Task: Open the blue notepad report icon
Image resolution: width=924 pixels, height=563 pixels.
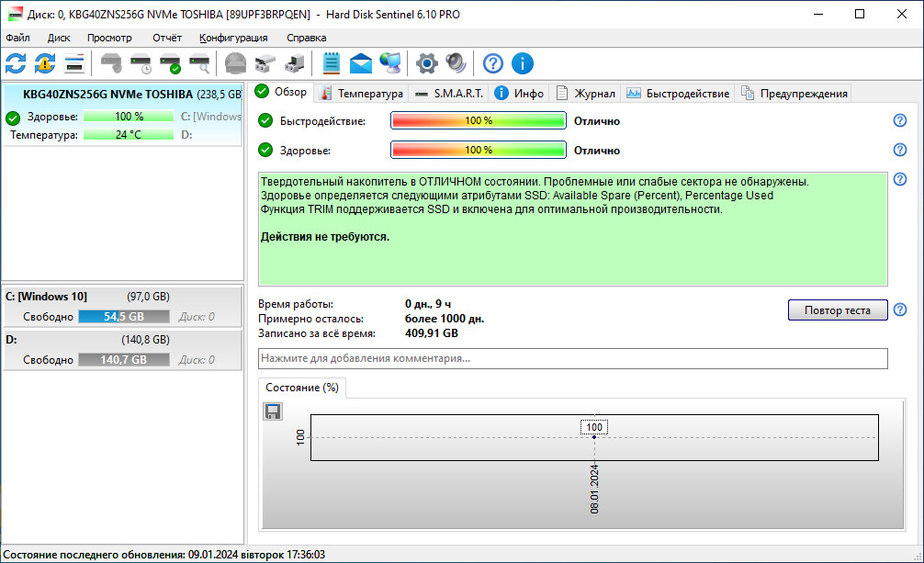Action: pos(332,63)
